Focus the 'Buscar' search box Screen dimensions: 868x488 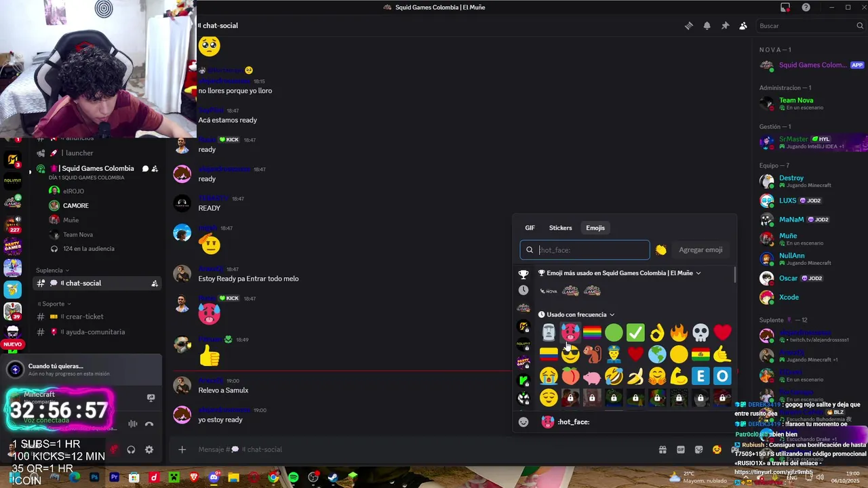point(810,26)
